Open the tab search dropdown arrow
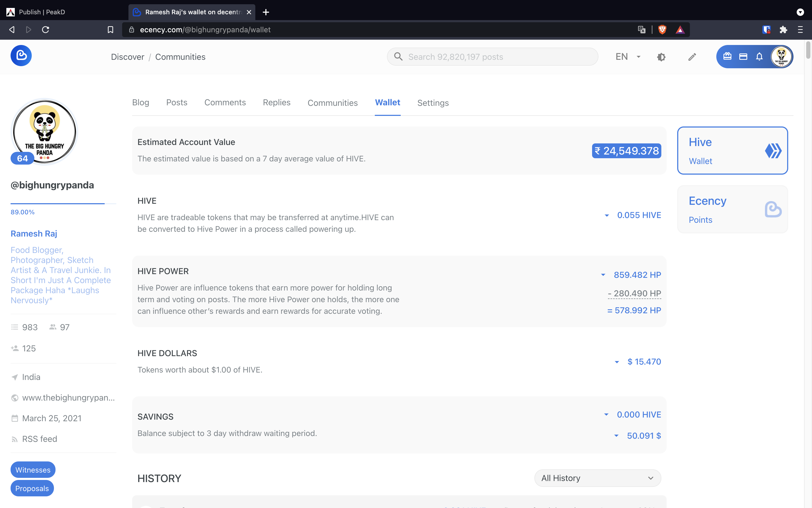The image size is (812, 508). pos(800,12)
